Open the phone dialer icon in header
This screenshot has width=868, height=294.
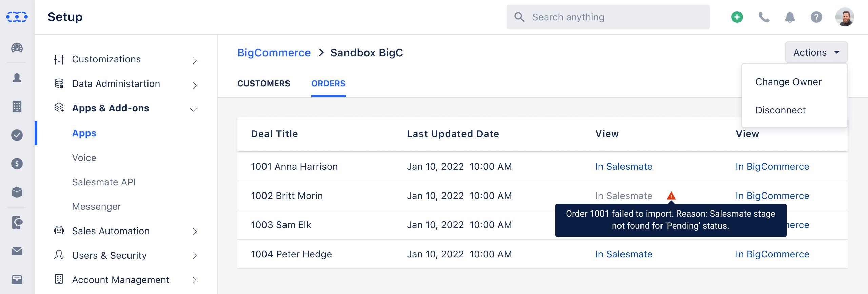pos(764,17)
